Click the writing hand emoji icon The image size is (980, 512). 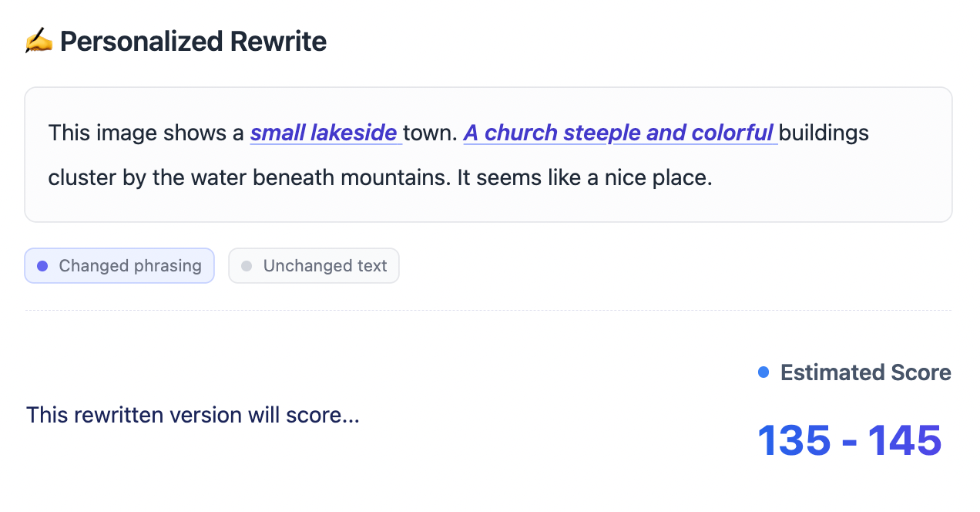[39, 41]
